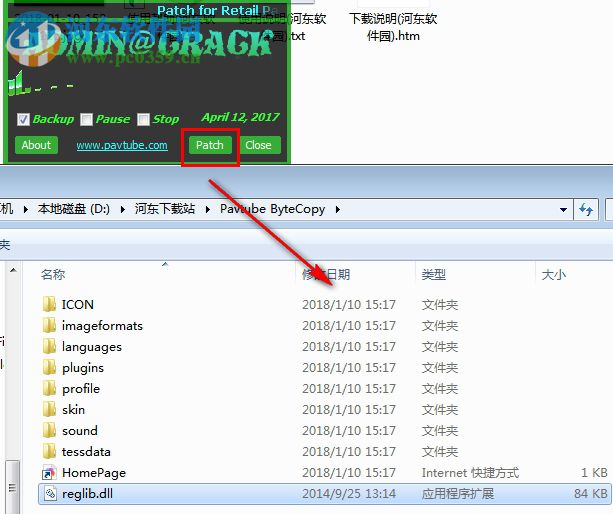Click the 下载说明(河东软件园).htm file label
The width and height of the screenshot is (613, 514).
(x=393, y=27)
